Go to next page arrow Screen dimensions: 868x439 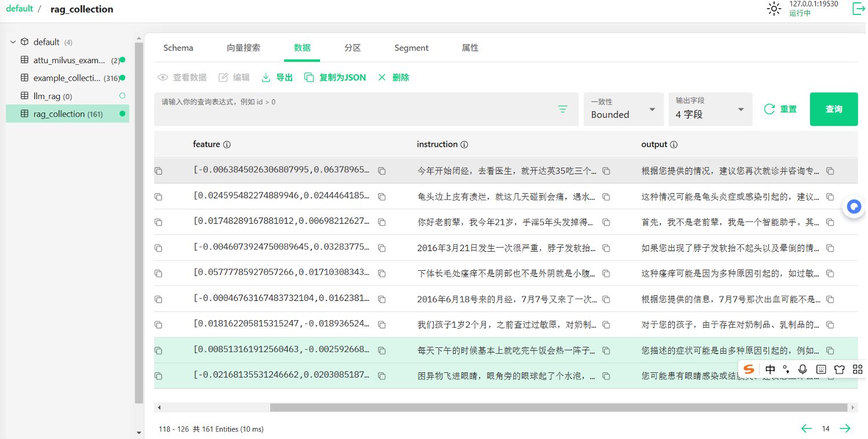[845, 429]
